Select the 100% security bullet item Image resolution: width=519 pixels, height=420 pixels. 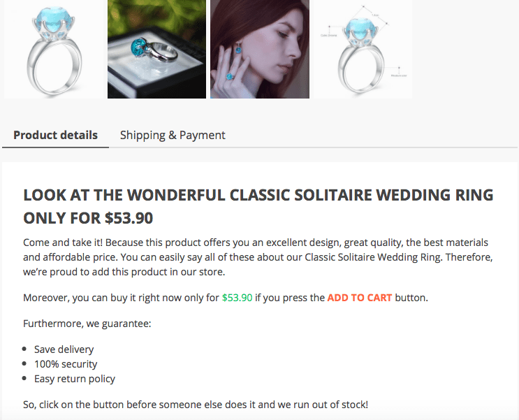click(x=66, y=364)
